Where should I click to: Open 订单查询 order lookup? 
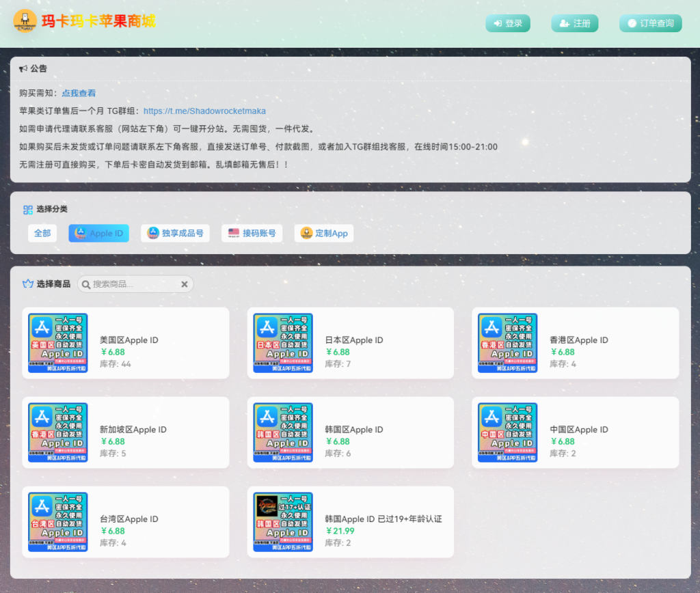651,23
